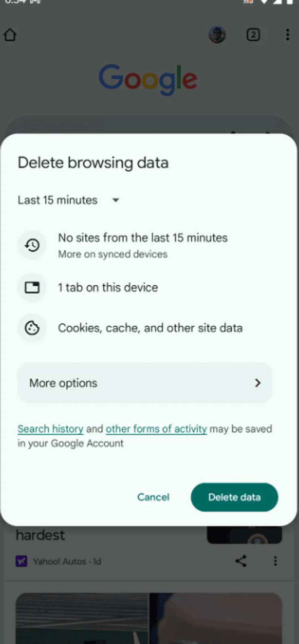This screenshot has height=644, width=299.
Task: Open the Google account profile avatar
Action: [217, 35]
